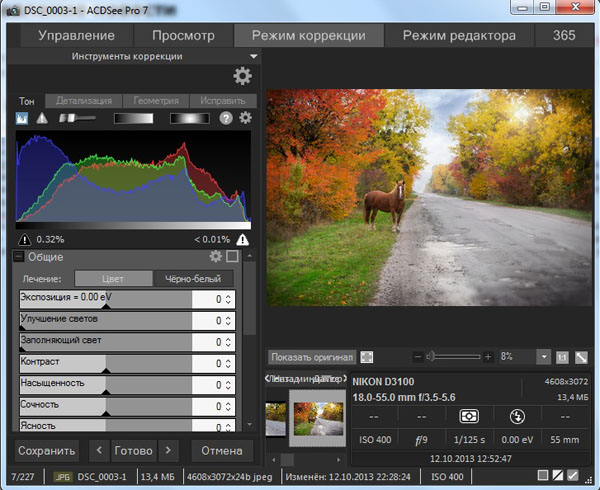
Task: Click the fit image diagonal arrow icon
Action: coord(581,356)
